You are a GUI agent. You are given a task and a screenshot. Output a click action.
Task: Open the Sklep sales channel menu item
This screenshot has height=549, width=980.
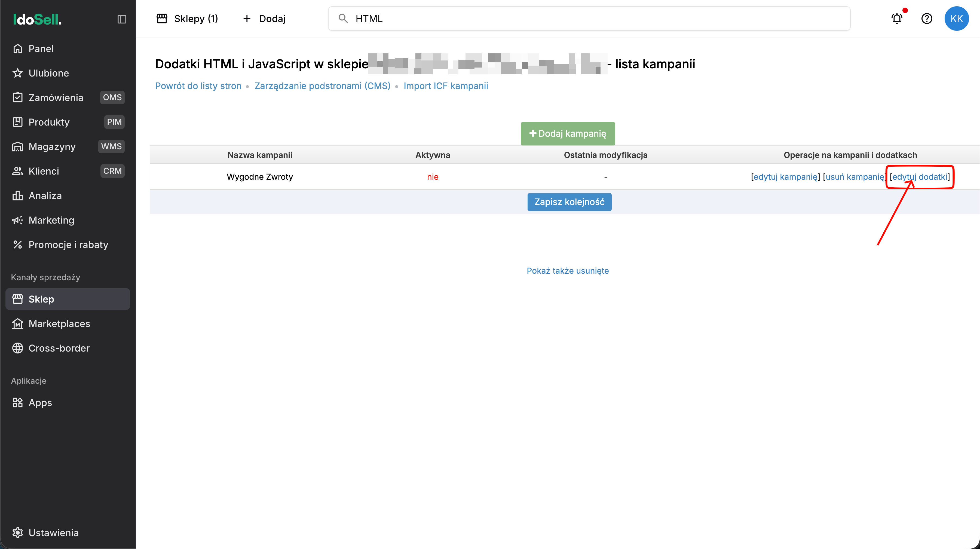click(68, 299)
